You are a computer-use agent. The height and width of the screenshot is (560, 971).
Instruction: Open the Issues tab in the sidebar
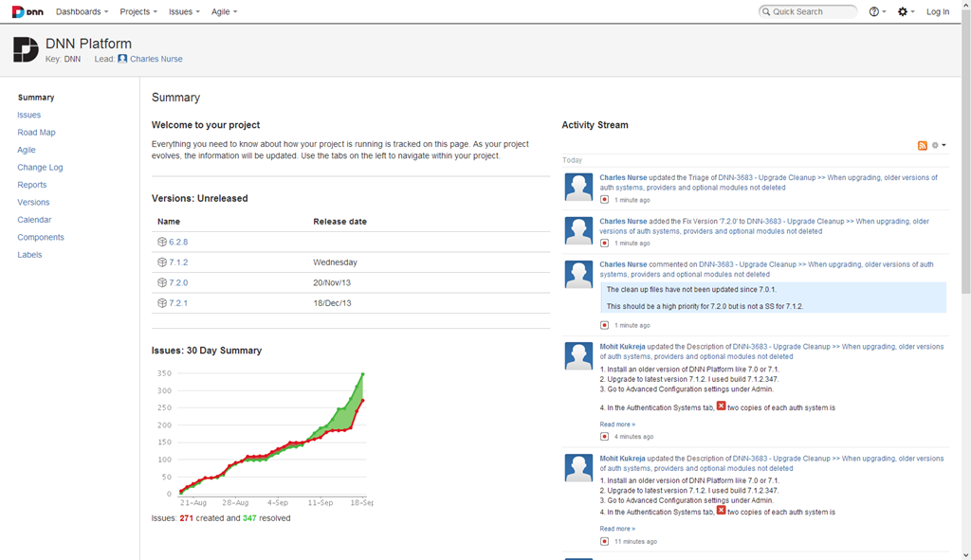click(29, 115)
